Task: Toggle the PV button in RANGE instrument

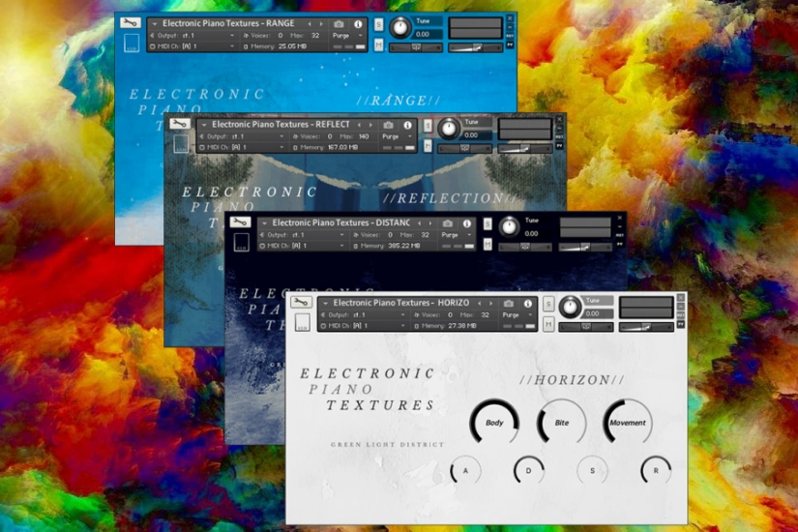Action: (x=510, y=45)
